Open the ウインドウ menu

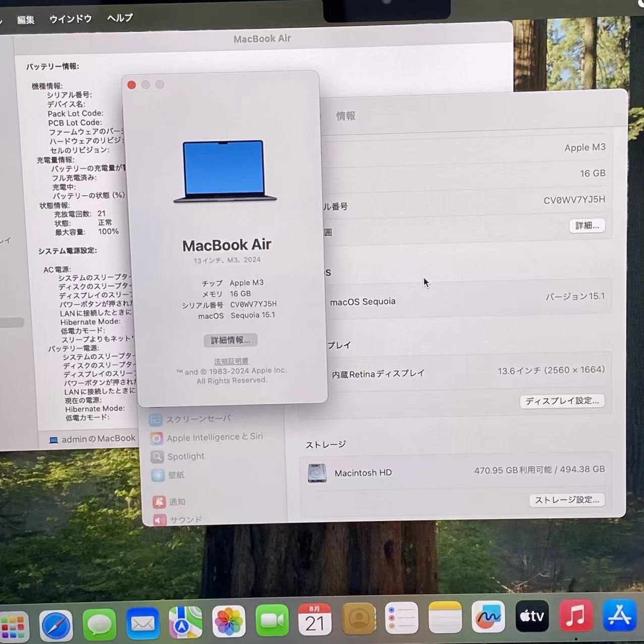[71, 19]
